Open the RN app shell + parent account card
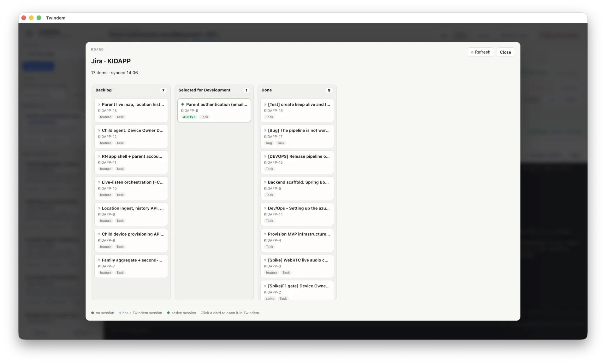Viewport: 606px width, 364px height. point(131,162)
